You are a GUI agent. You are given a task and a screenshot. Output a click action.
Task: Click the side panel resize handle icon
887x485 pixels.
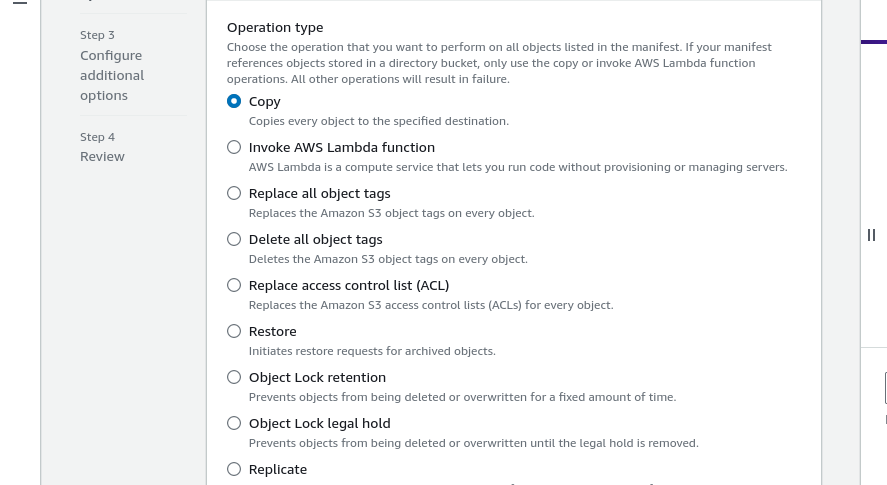tap(871, 235)
